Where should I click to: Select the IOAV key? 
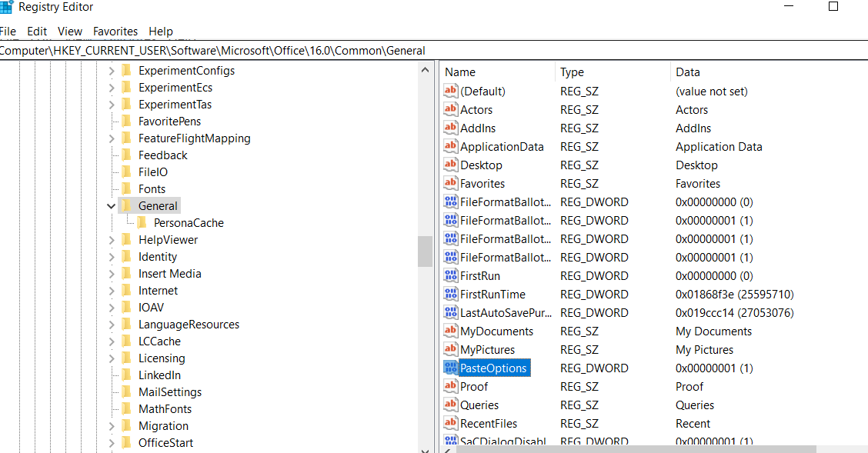(151, 308)
